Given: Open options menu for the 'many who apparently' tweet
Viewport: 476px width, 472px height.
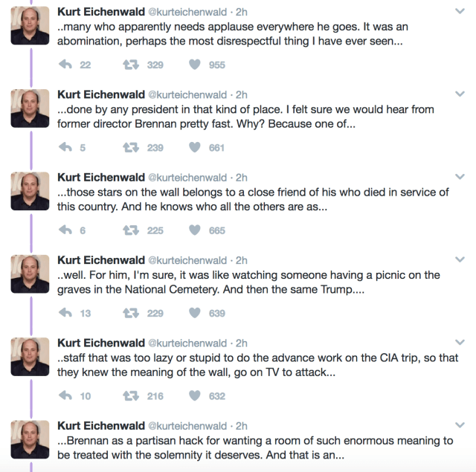Looking at the screenshot, I should click(460, 12).
